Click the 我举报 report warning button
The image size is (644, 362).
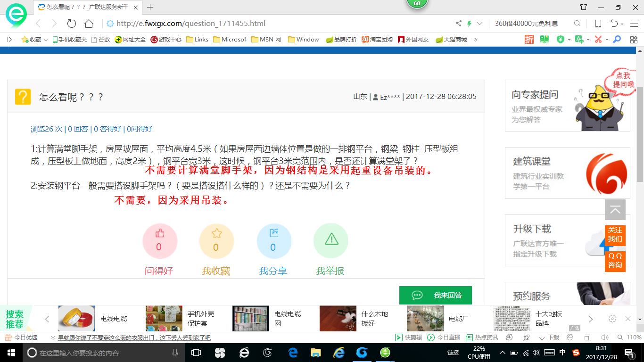pos(330,241)
